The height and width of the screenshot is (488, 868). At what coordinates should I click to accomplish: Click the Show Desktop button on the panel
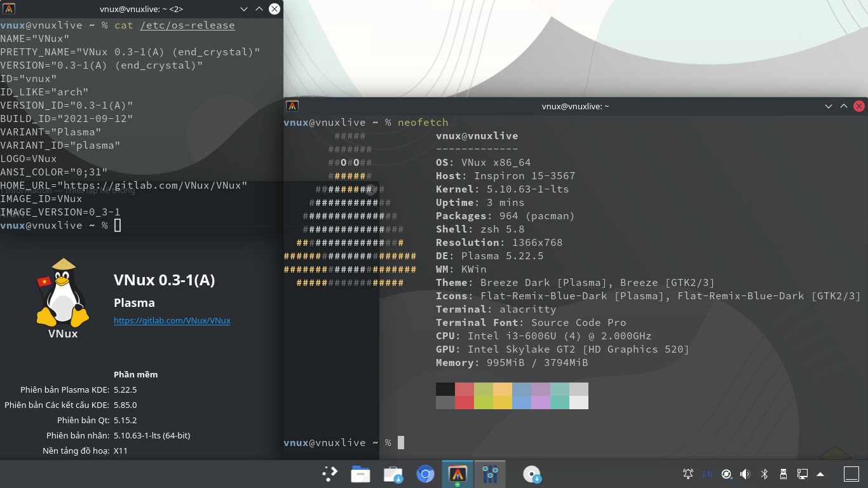click(x=851, y=474)
